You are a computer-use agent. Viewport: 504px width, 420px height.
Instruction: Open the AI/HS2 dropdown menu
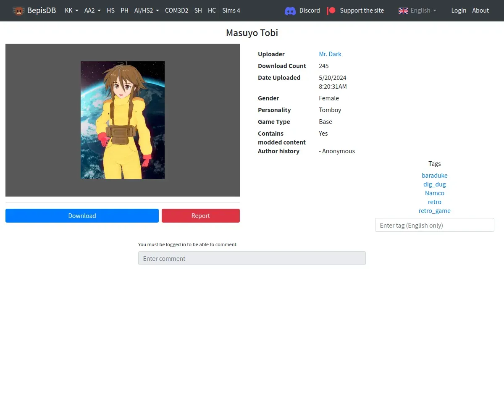click(147, 10)
